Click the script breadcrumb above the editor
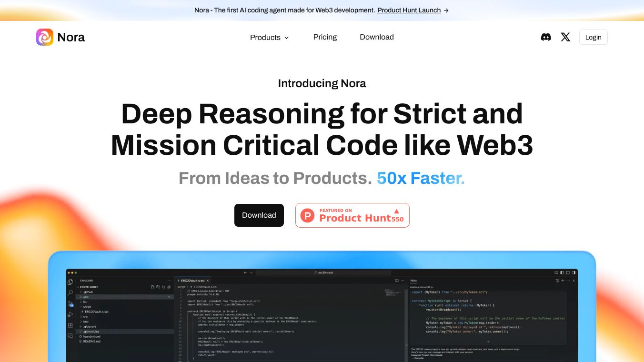Screen dimensions: 644x362 181,287
